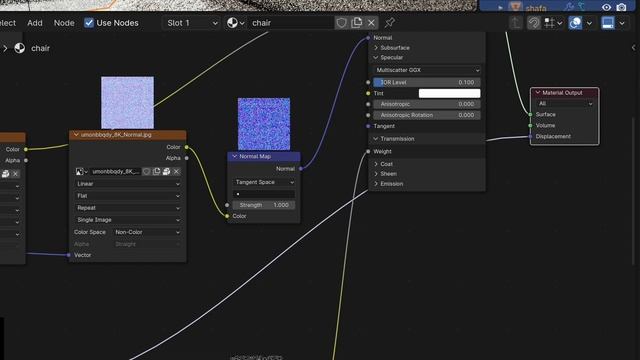Click the Normal output socket on Normal Map
Image resolution: width=640 pixels, height=360 pixels.
pos(301,169)
